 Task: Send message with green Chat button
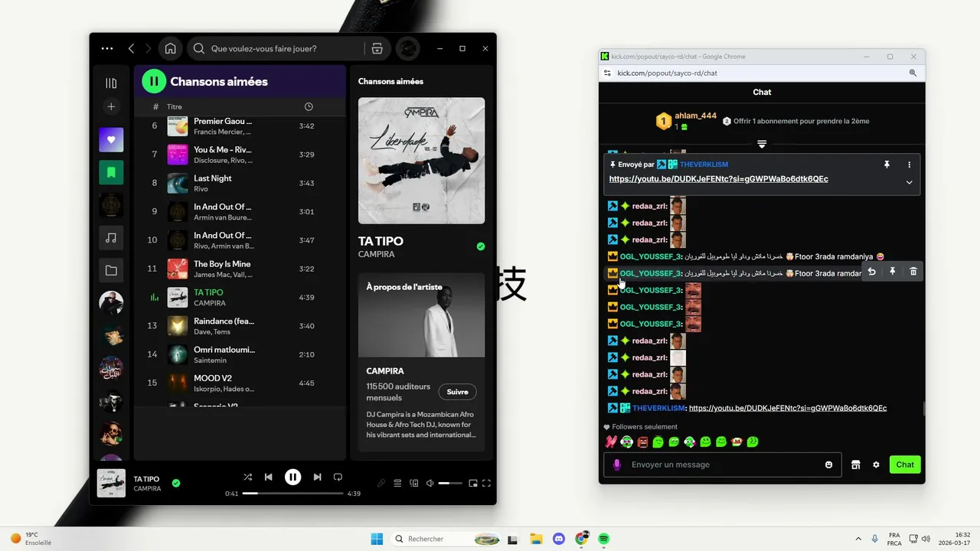(x=905, y=465)
